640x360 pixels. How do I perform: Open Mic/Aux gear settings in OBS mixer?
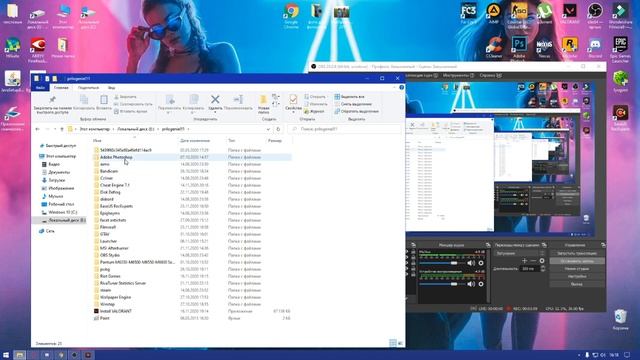click(x=481, y=263)
